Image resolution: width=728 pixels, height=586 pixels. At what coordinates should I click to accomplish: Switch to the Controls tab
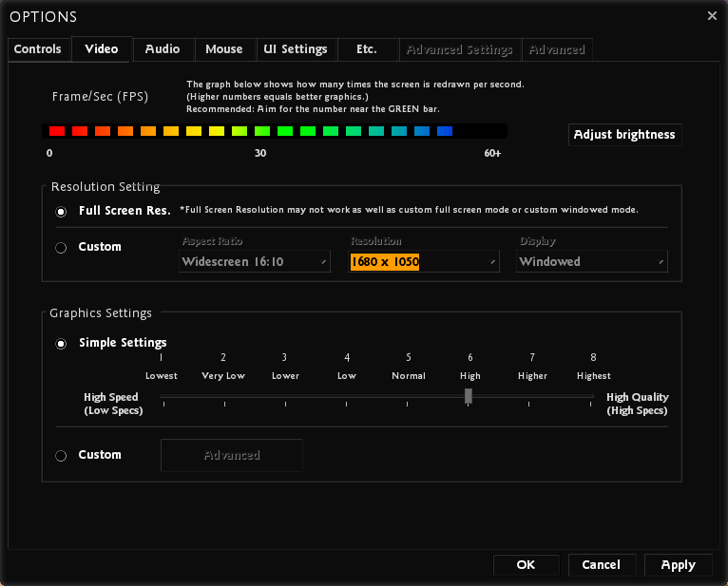coord(40,49)
